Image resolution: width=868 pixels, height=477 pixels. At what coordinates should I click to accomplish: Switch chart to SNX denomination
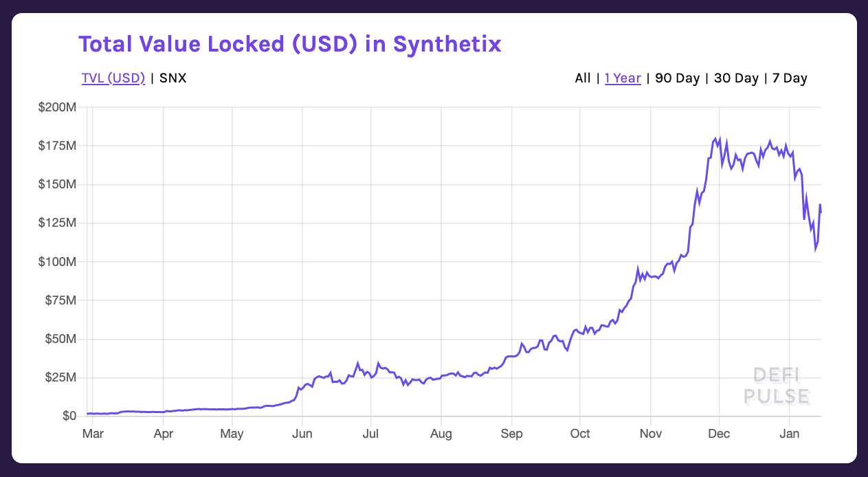coord(173,78)
